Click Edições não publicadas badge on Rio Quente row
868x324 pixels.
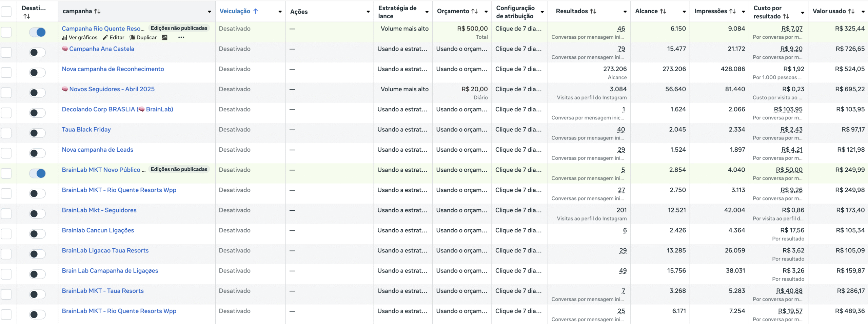point(179,28)
